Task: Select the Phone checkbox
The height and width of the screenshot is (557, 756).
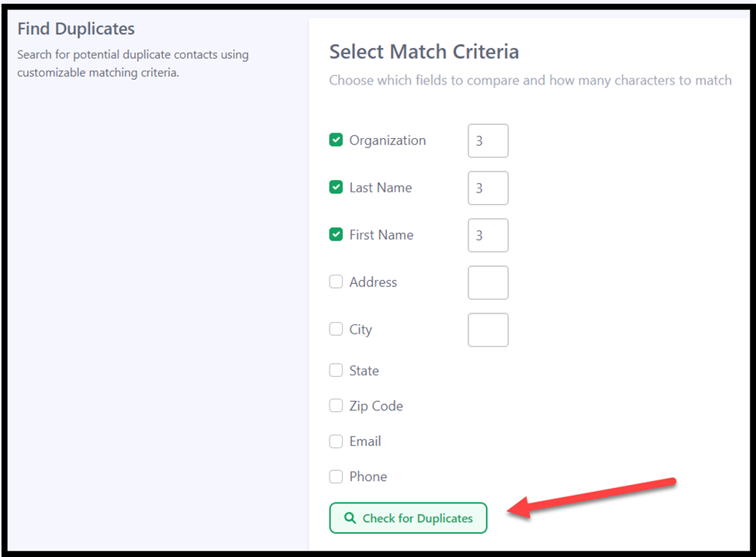Action: click(336, 476)
